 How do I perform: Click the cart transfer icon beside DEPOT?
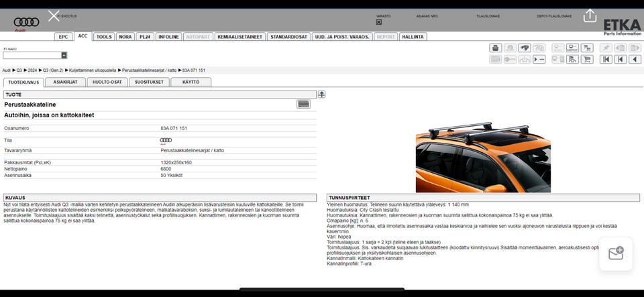(x=587, y=48)
